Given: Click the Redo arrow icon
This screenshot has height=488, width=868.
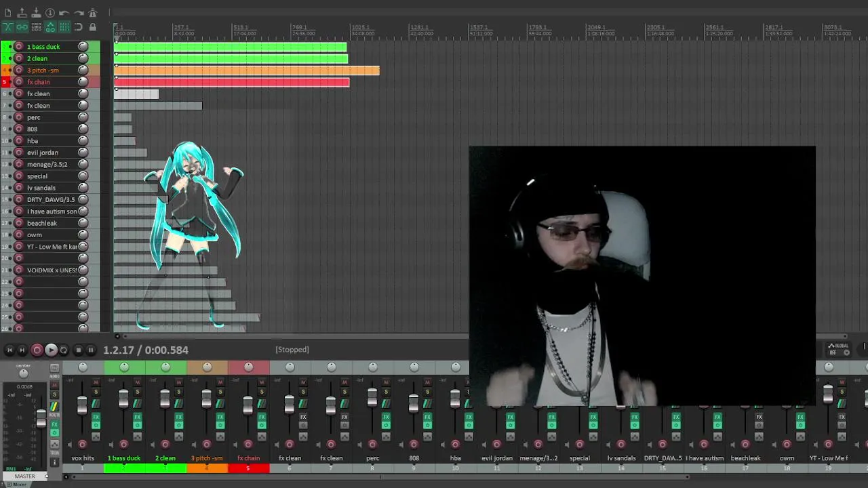Looking at the screenshot, I should click(79, 13).
